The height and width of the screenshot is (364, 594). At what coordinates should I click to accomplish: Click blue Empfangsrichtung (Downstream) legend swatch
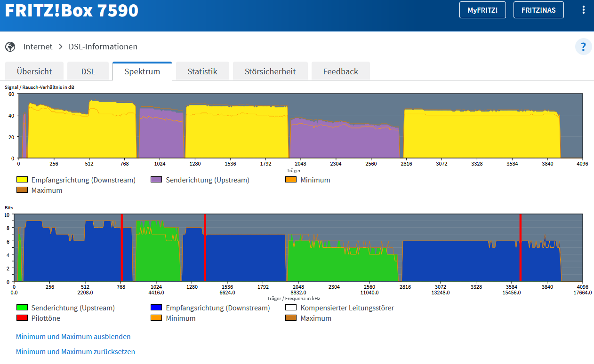(x=157, y=308)
